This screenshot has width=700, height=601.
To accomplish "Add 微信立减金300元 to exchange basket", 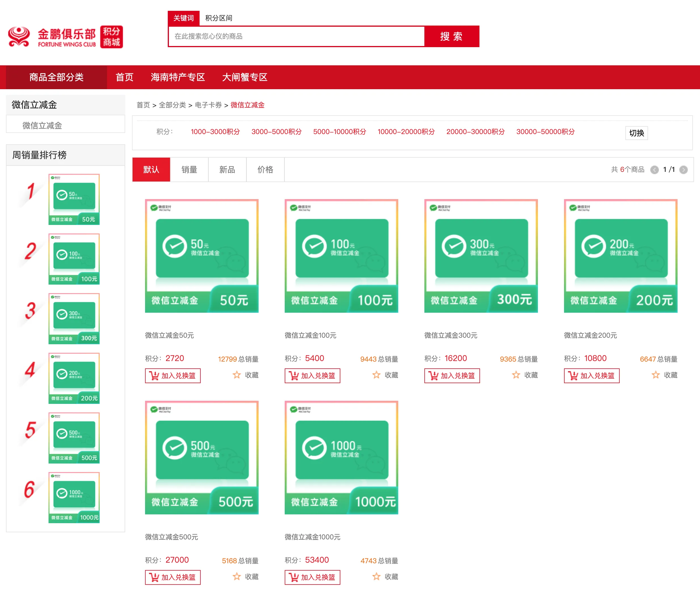I will coord(452,375).
